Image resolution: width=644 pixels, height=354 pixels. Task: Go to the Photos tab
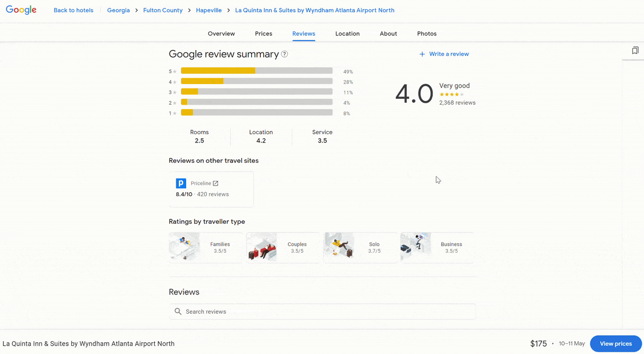point(426,34)
